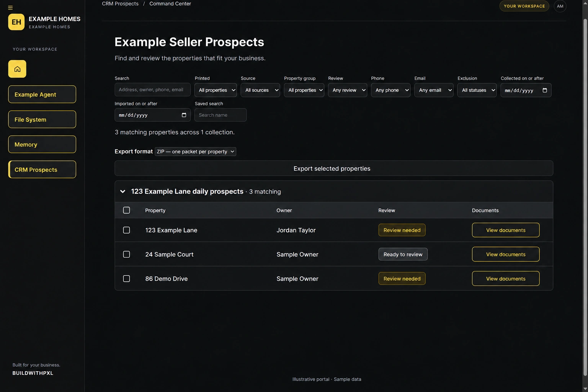Click the 24 Sample Court property name
The image size is (588, 392).
tap(169, 255)
